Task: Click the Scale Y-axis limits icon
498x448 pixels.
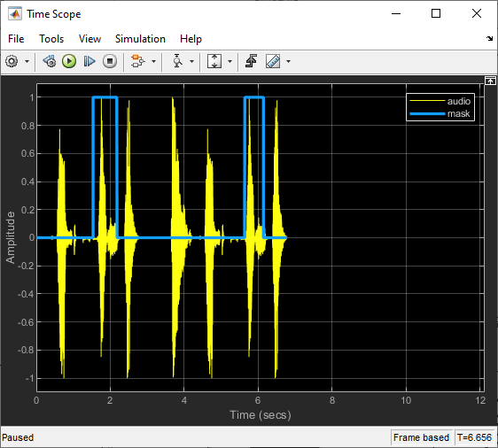Action: pyautogui.click(x=214, y=61)
